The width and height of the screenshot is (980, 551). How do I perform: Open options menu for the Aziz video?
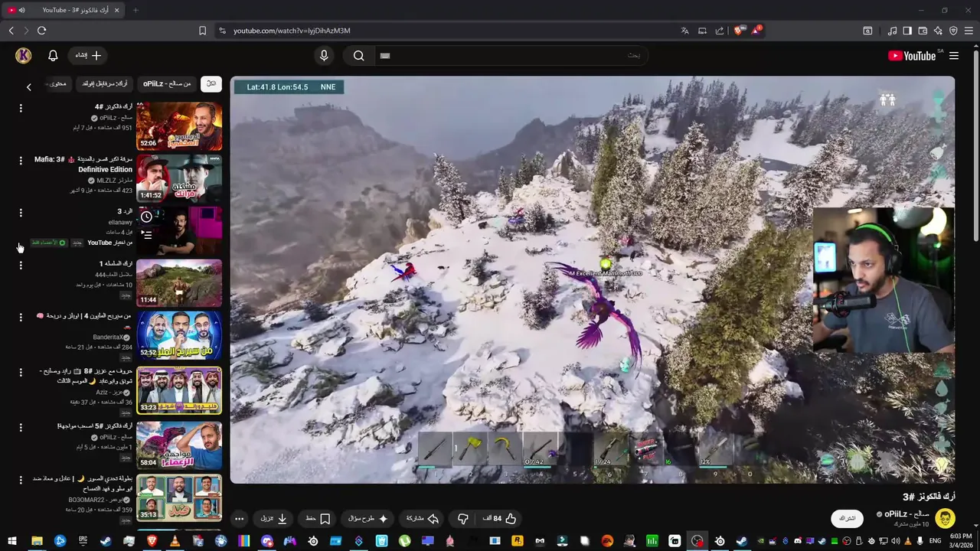point(21,372)
